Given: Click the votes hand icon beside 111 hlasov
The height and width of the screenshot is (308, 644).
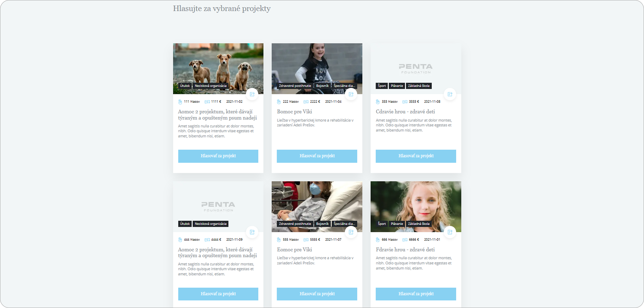Looking at the screenshot, I should pyautogui.click(x=180, y=102).
